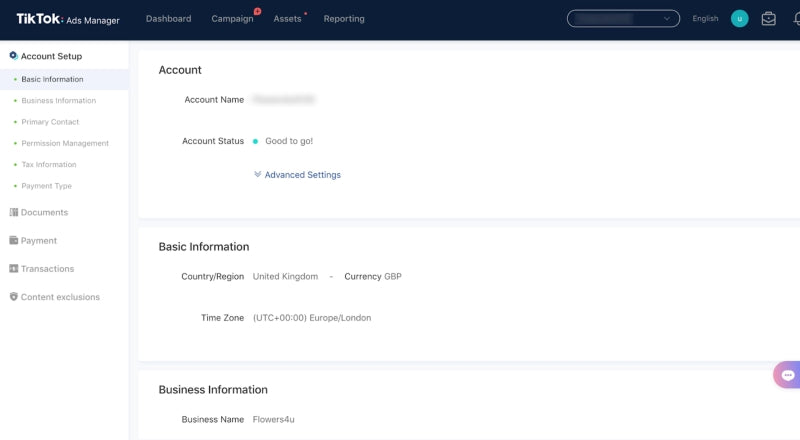The image size is (800, 440).
Task: View the Transactions page
Action: (x=47, y=268)
